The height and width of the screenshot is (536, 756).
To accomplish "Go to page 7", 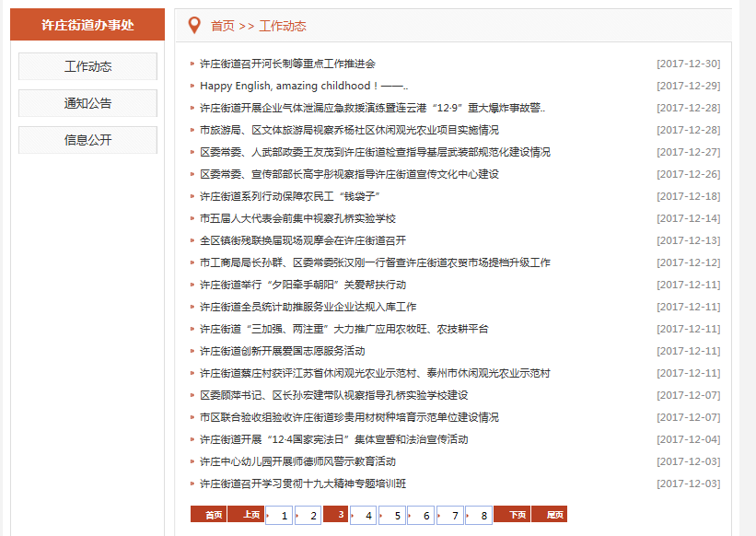I will coord(450,516).
